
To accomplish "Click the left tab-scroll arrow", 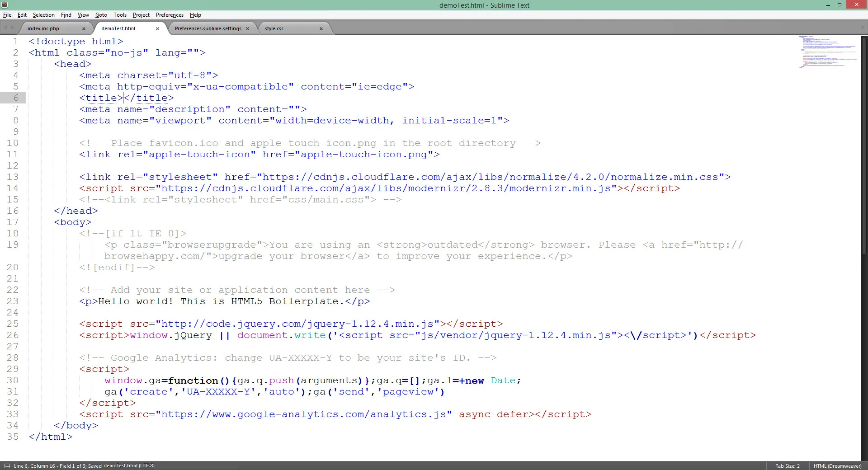I will pyautogui.click(x=5, y=28).
